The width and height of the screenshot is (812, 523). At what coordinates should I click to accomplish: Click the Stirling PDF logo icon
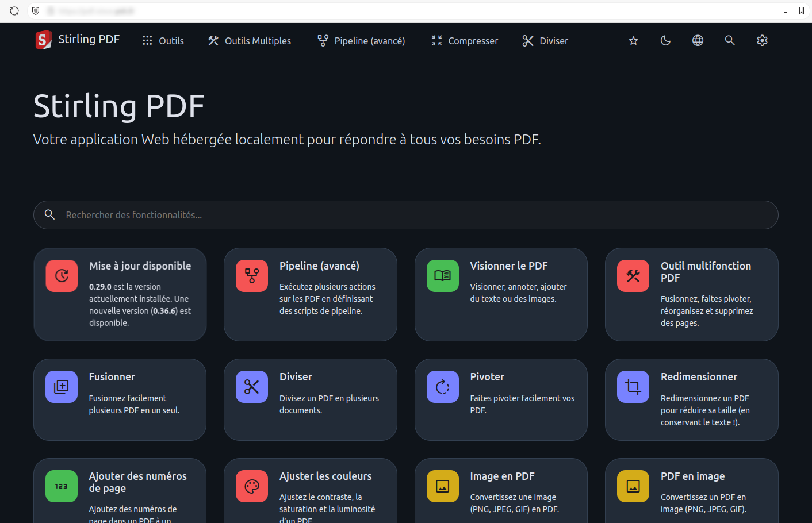[43, 40]
